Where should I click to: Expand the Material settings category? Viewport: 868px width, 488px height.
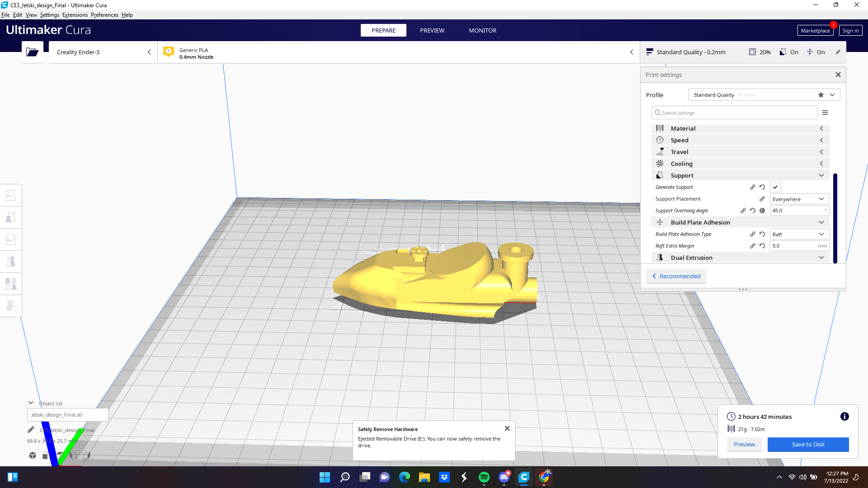(x=741, y=128)
